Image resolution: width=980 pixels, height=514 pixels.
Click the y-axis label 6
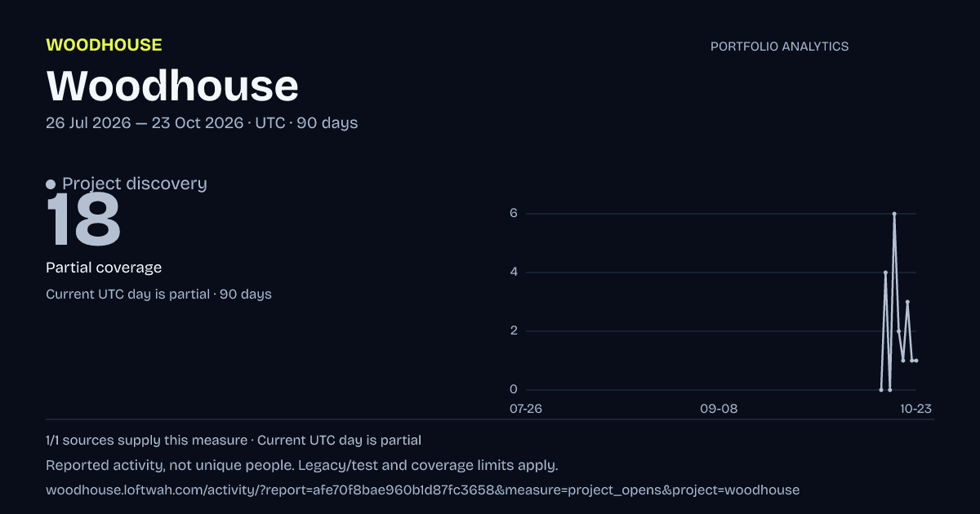(514, 214)
